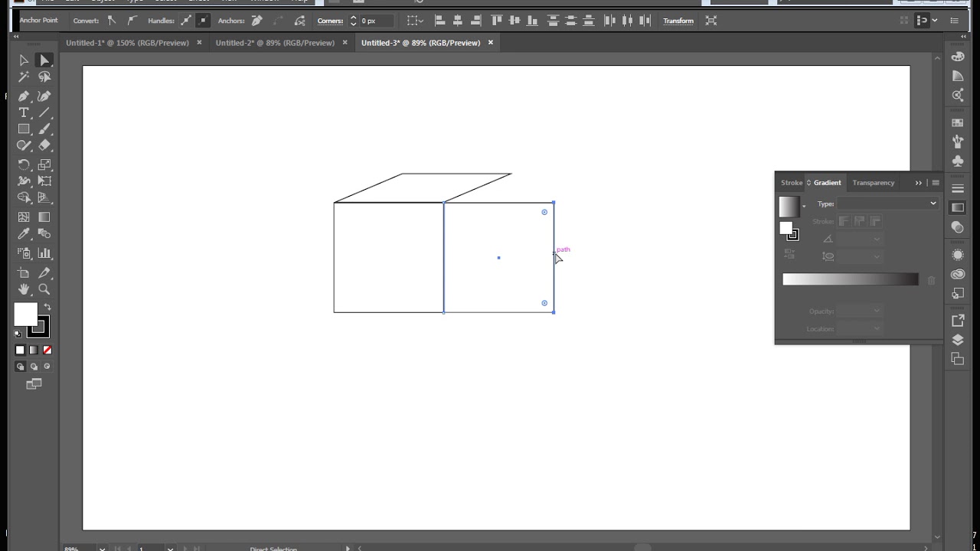Image resolution: width=980 pixels, height=551 pixels.
Task: Set paint mode to None
Action: 47,350
